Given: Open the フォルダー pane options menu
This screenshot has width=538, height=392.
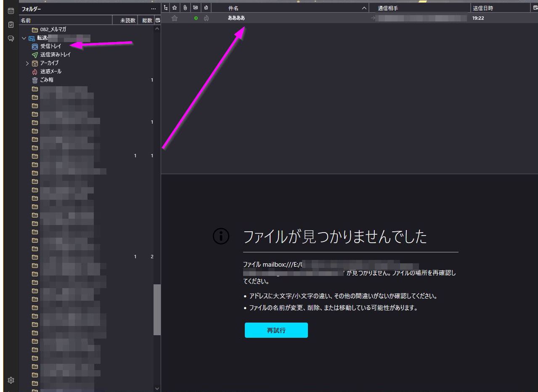Looking at the screenshot, I should click(x=154, y=9).
